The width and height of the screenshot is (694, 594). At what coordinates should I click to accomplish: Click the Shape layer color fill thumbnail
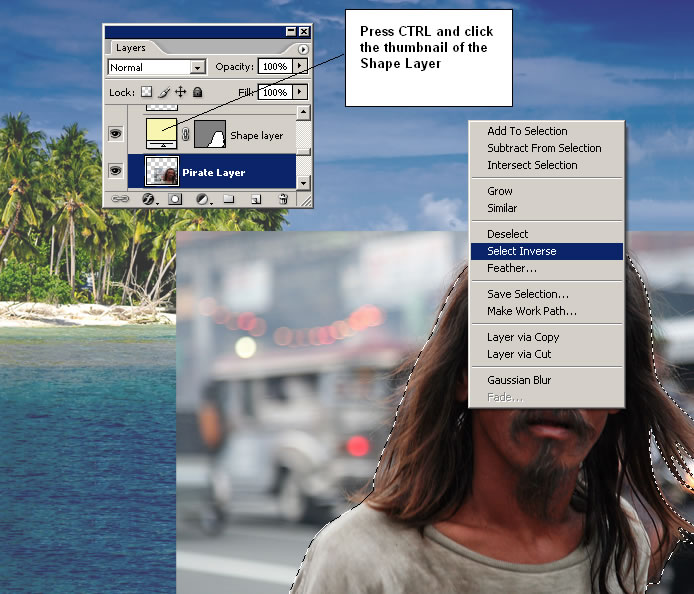162,133
